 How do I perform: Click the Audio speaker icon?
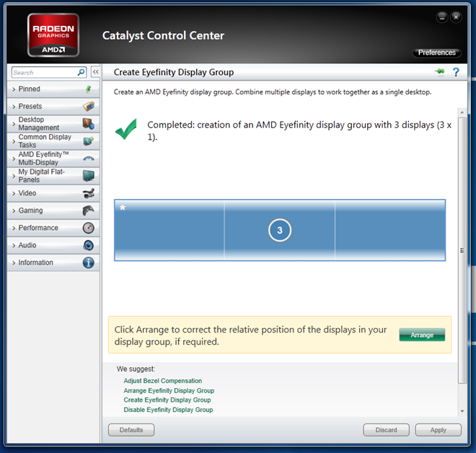(88, 245)
